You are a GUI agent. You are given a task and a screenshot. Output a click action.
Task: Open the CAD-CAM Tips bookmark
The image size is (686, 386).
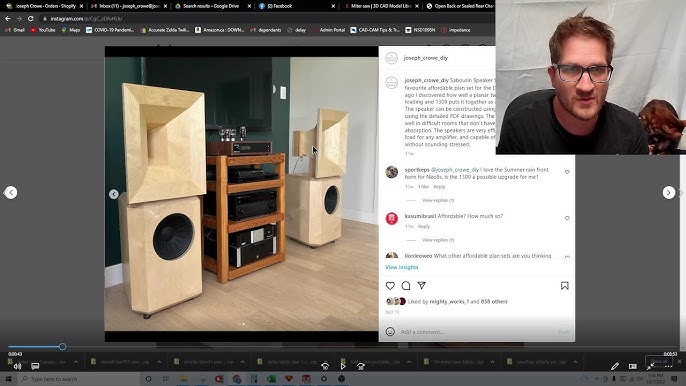point(375,30)
